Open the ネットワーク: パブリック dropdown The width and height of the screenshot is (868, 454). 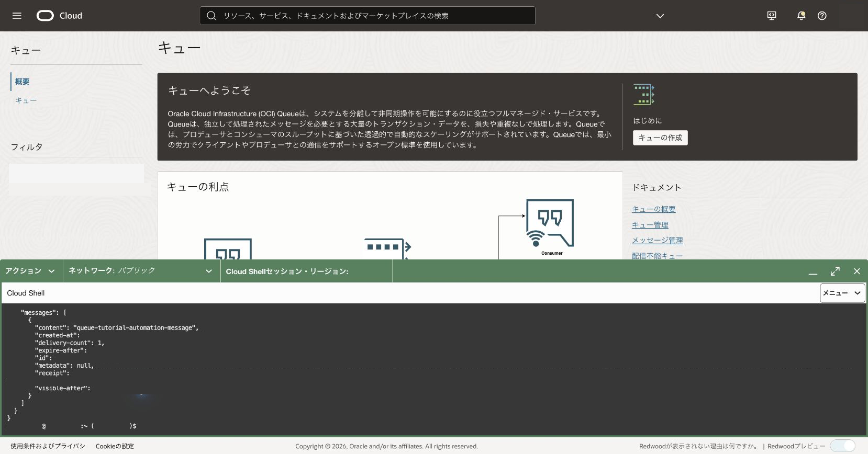140,271
